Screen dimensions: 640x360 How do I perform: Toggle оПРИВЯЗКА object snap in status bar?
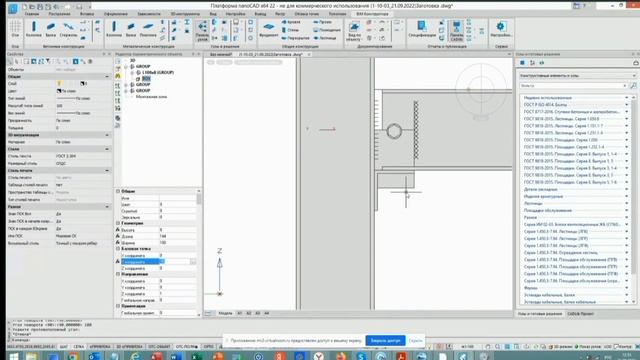pos(100,347)
